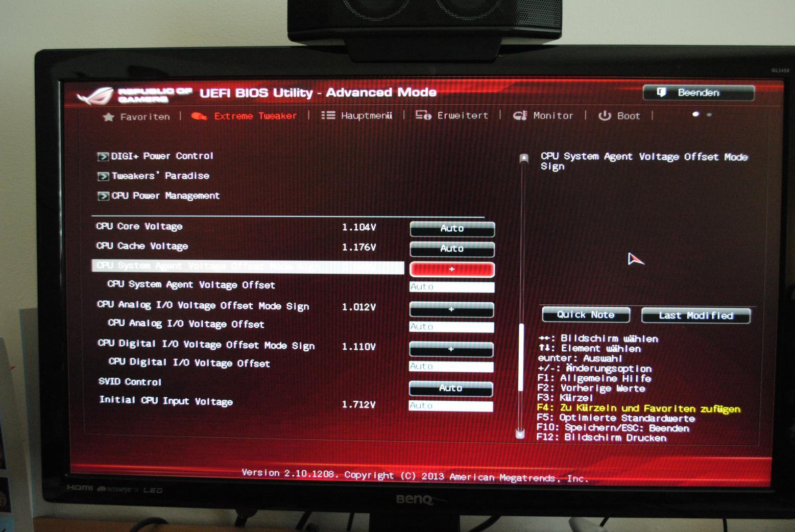Select CPU System Agent Offset Mode Sign row
Screen dimensions: 795x532
248,267
